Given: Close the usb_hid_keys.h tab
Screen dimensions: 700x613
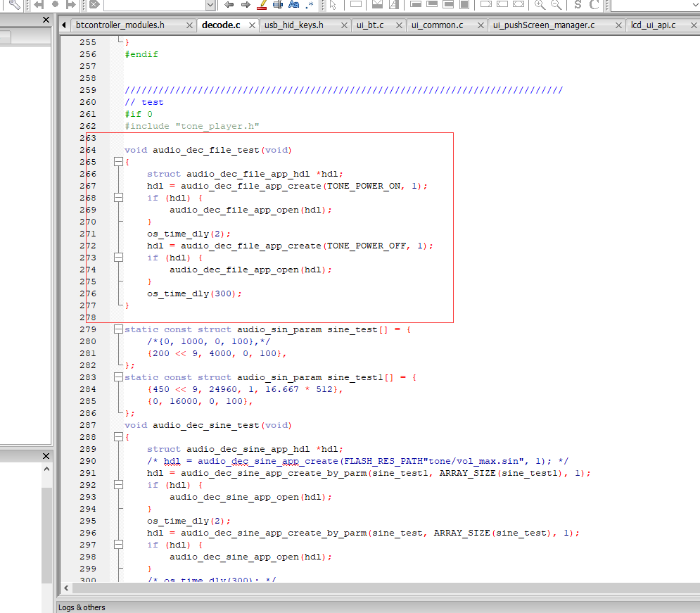Looking at the screenshot, I should (344, 25).
